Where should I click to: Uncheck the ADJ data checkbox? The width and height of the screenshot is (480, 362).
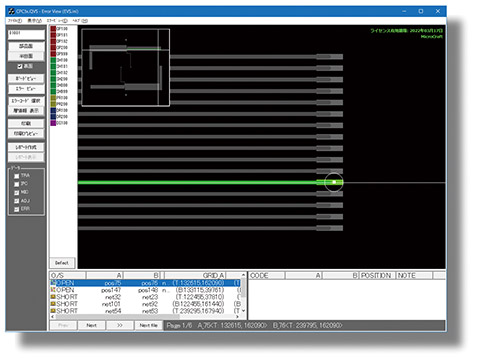pyautogui.click(x=17, y=201)
